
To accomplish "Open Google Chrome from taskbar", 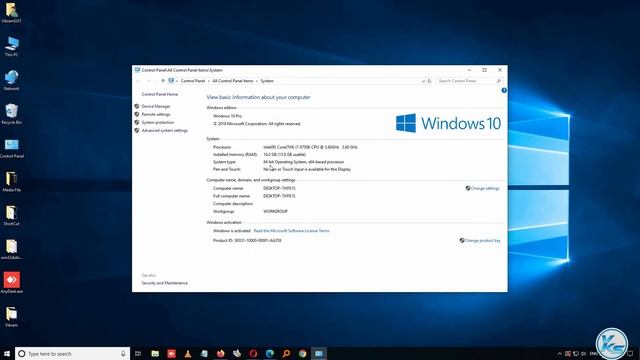I will coord(302,353).
